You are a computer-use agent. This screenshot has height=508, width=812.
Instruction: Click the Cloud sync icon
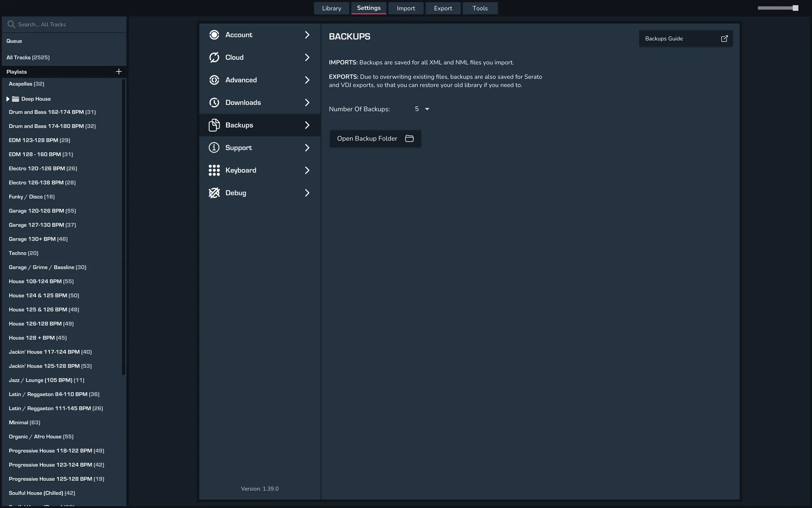coord(214,57)
